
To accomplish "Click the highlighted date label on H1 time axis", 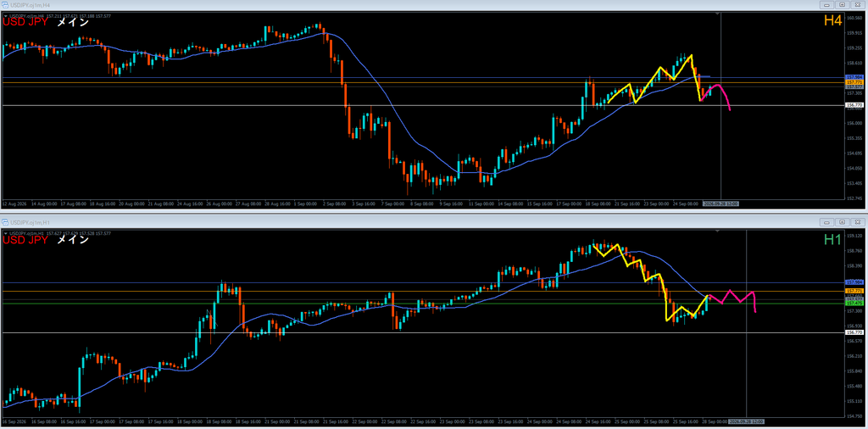I will [x=747, y=422].
